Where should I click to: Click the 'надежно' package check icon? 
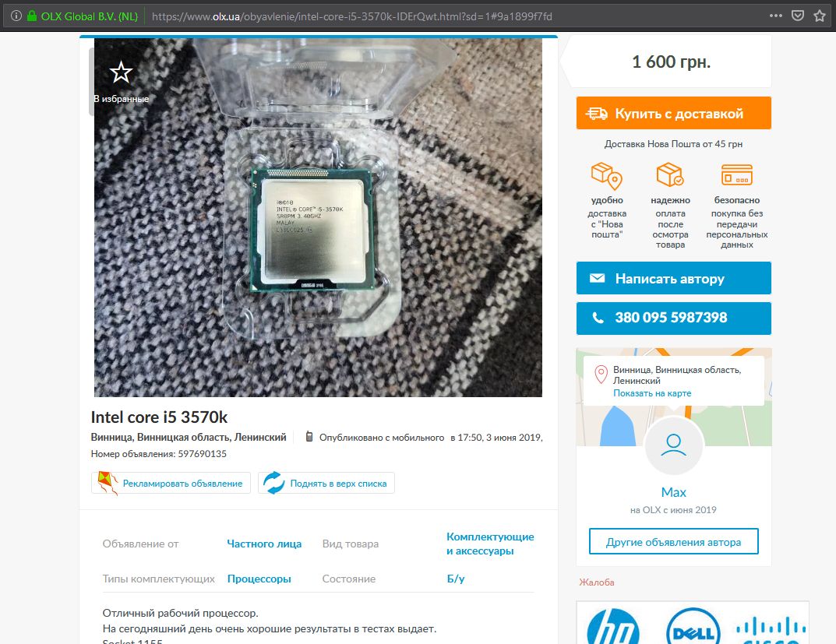tap(670, 174)
